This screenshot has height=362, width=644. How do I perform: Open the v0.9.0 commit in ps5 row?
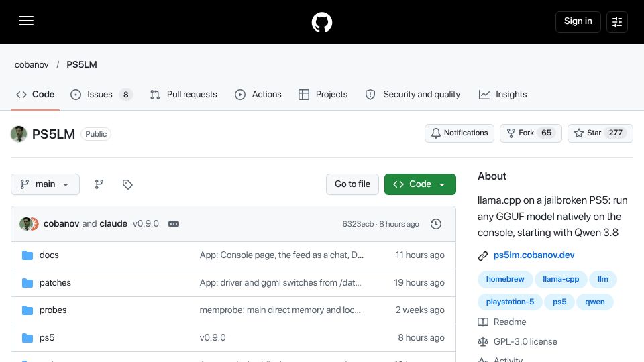click(213, 338)
